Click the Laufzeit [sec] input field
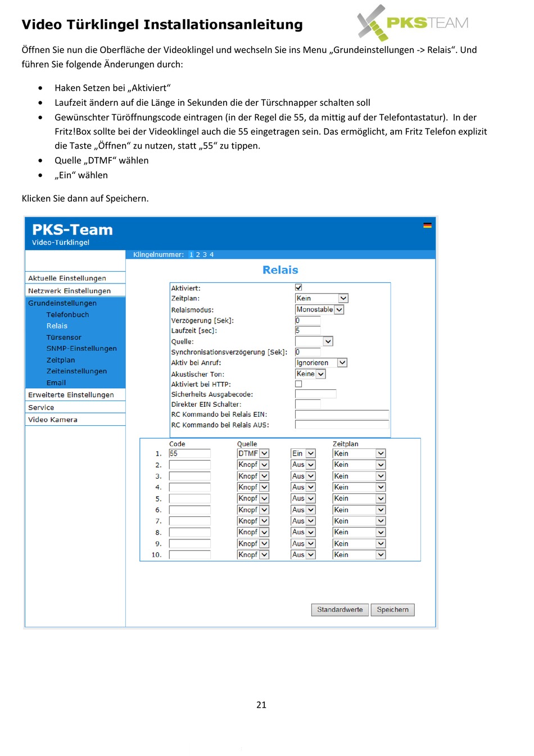Image resolution: width=534 pixels, height=756 pixels. tap(308, 331)
